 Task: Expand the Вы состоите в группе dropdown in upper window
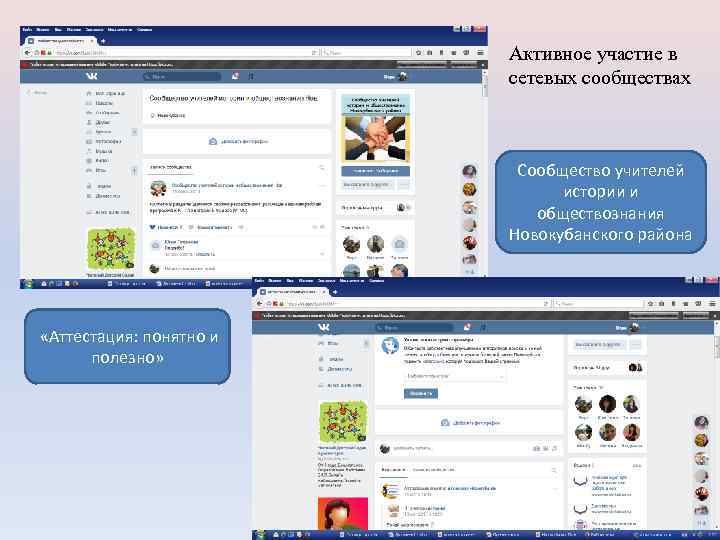(x=368, y=185)
